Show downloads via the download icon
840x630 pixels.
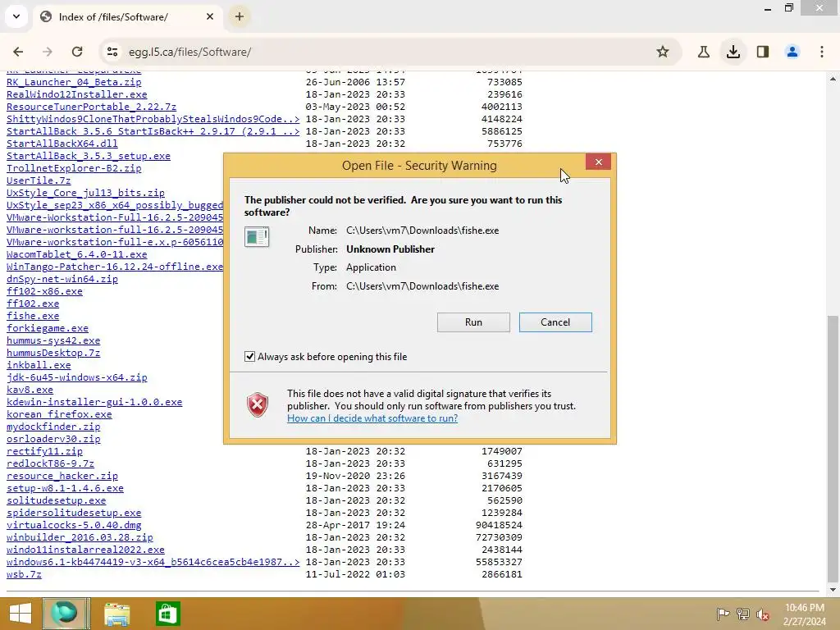(x=733, y=52)
